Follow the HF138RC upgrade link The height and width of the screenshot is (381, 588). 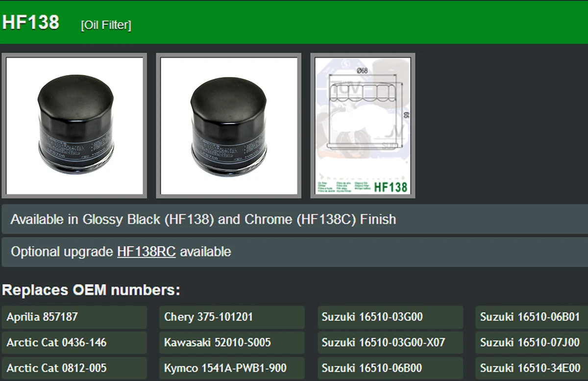(x=146, y=252)
